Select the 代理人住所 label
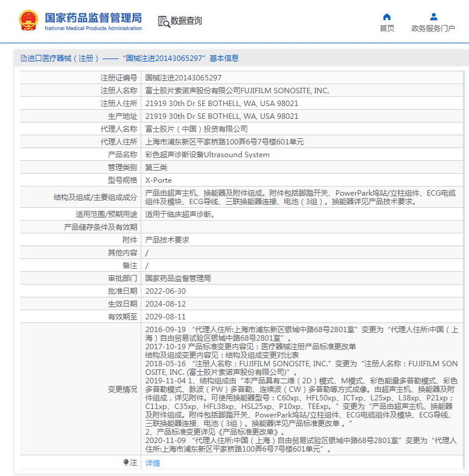469x476 pixels. pos(119,142)
